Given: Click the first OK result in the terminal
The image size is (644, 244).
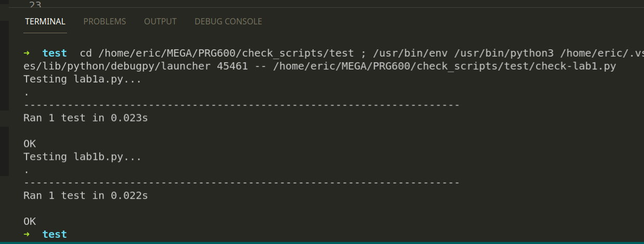Looking at the screenshot, I should click(30, 144).
